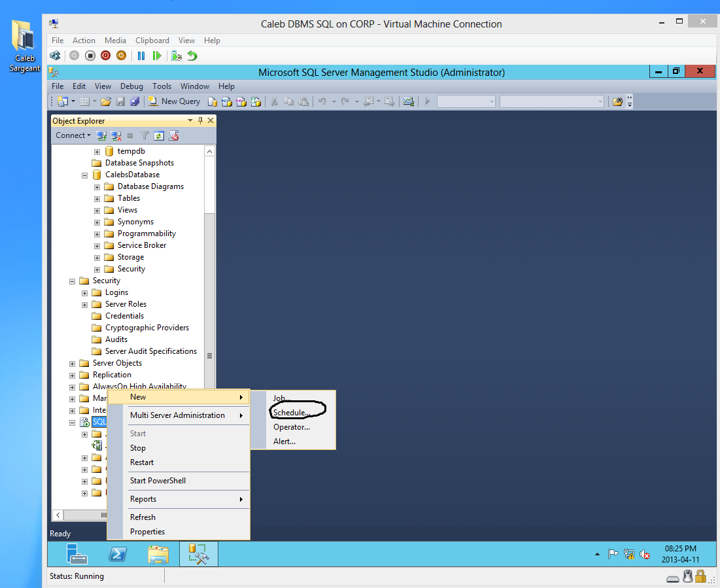Click the Analysis Services XMLA Query icon
The width and height of the screenshot is (720, 588).
click(256, 101)
